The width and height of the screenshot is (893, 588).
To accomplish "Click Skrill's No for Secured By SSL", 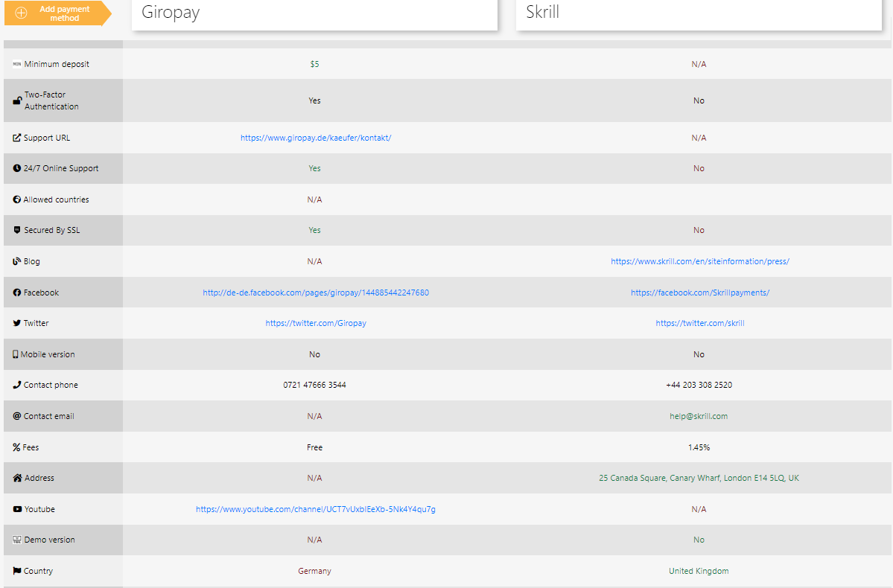I will point(699,231).
